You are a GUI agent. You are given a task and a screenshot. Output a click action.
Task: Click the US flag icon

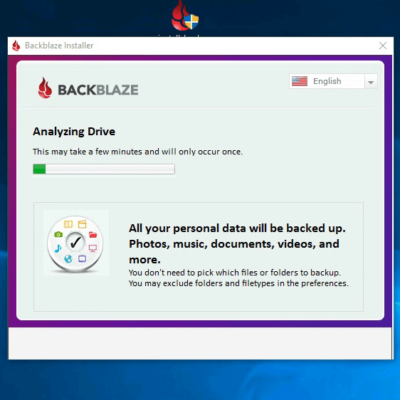[299, 81]
